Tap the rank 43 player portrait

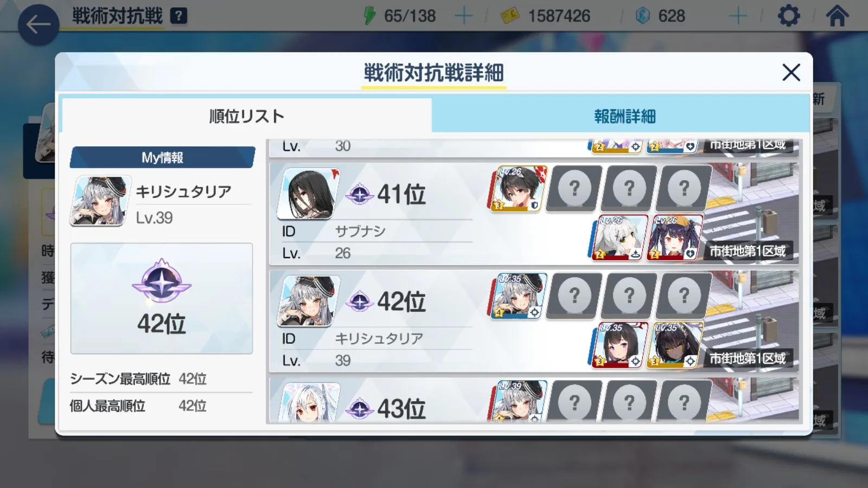click(309, 402)
